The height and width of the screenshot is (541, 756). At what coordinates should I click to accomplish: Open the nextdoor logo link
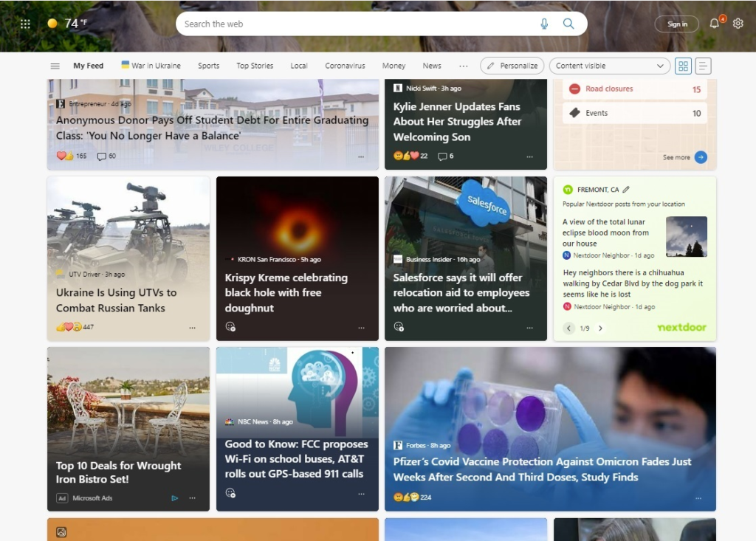(x=681, y=328)
